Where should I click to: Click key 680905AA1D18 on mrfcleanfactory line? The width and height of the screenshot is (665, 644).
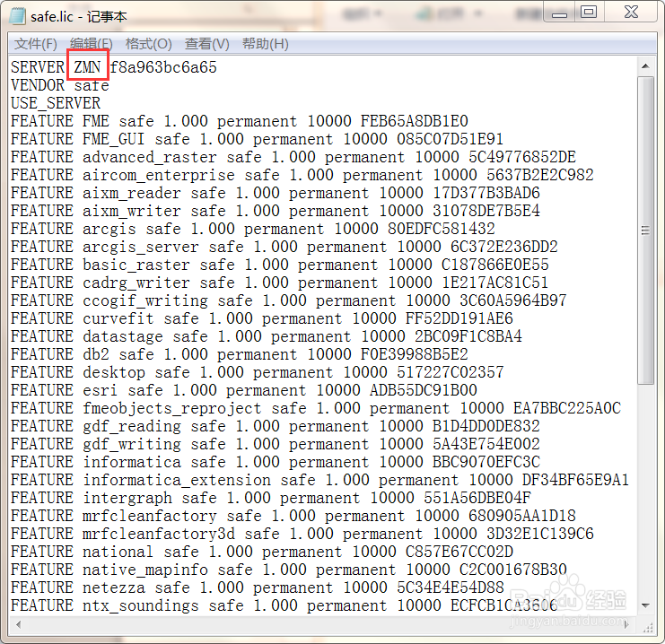pyautogui.click(x=522, y=516)
